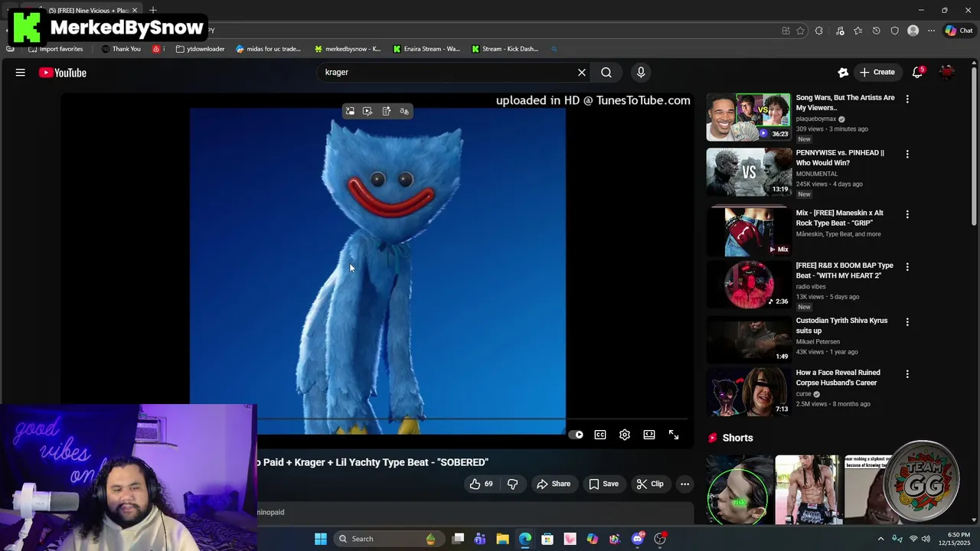The height and width of the screenshot is (551, 980).
Task: Click the second image-overlay icon above video
Action: (367, 112)
